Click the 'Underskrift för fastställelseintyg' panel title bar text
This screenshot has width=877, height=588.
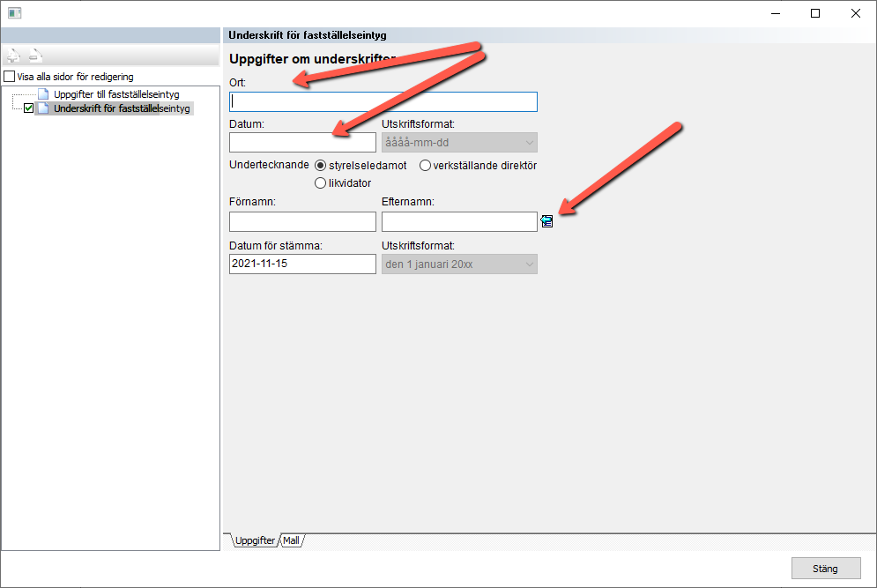pos(308,35)
